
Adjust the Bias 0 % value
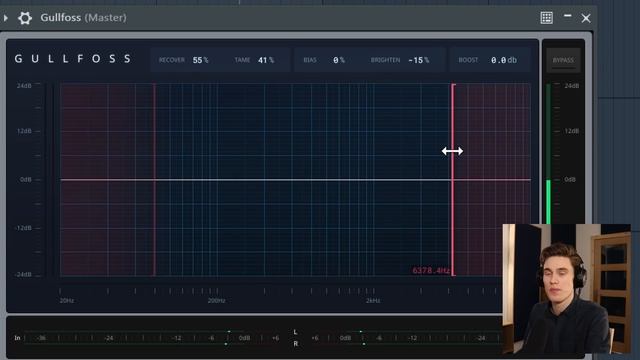tap(339, 60)
